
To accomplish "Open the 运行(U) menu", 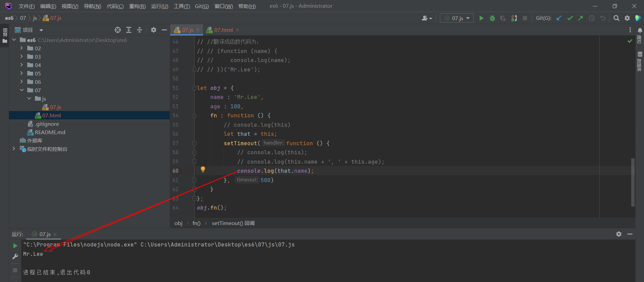I will coord(160,6).
